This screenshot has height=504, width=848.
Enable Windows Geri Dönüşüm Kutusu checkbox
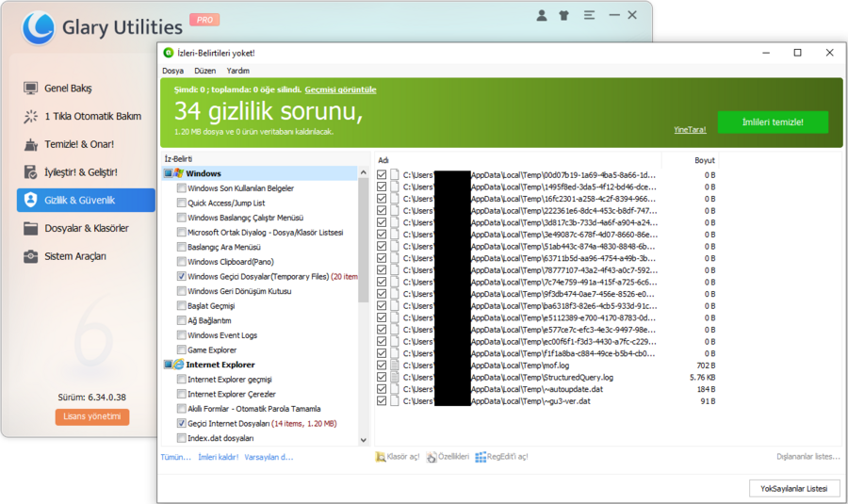[x=182, y=291]
